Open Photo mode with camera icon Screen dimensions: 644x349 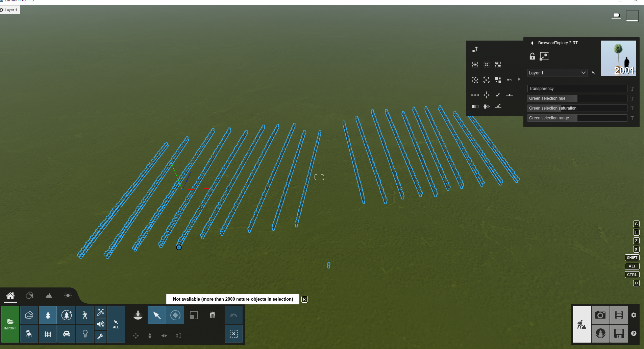(600, 315)
